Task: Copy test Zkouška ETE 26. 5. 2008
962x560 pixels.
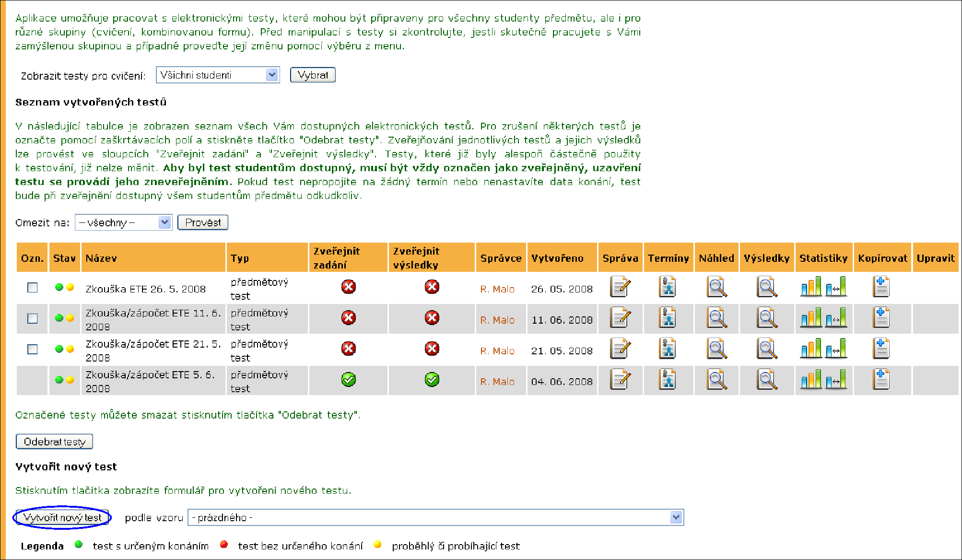Action: pyautogui.click(x=881, y=287)
